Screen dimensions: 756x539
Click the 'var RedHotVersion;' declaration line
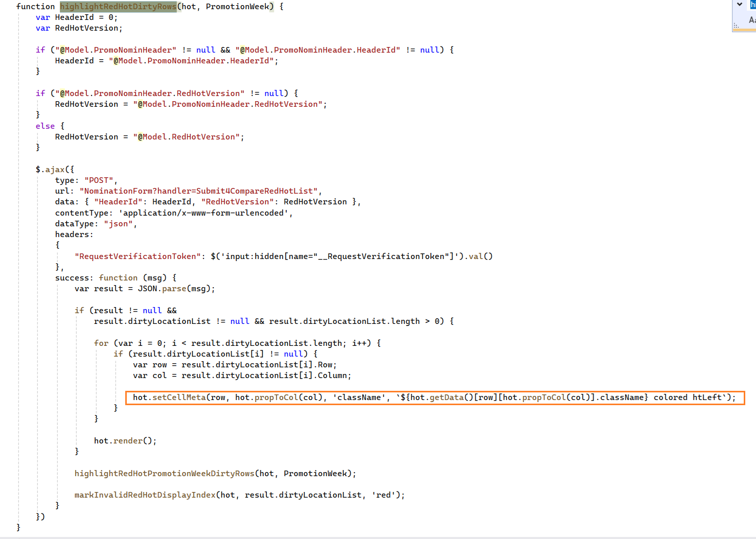pyautogui.click(x=79, y=28)
